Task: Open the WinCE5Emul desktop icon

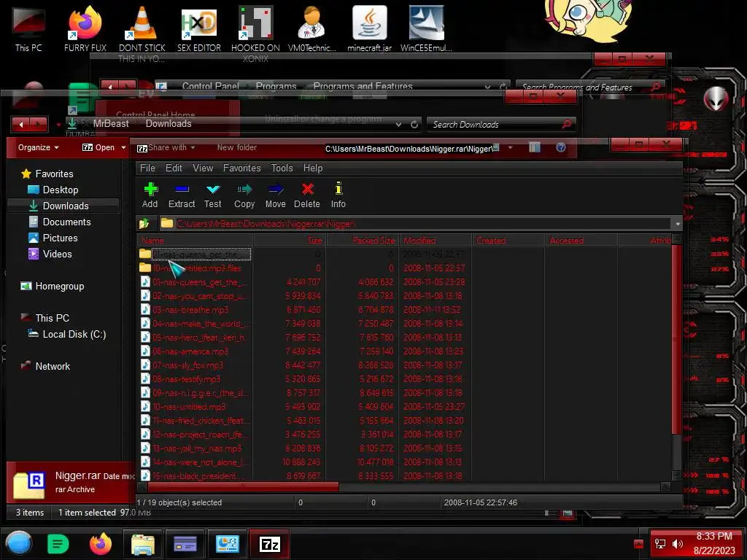Action: 426,28
